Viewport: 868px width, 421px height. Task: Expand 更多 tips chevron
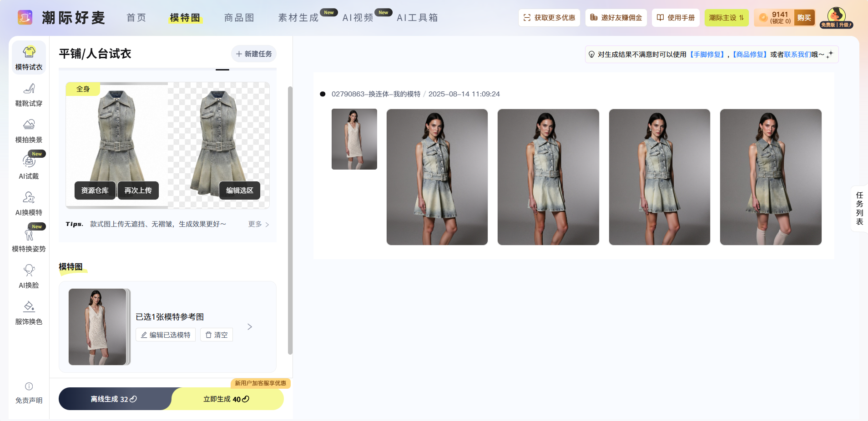[259, 224]
